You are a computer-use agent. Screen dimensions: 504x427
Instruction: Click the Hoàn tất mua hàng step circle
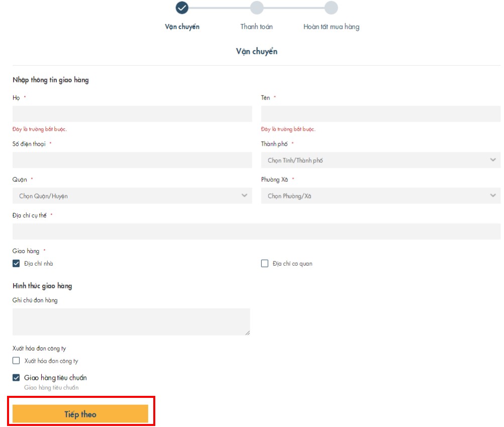tap(331, 8)
